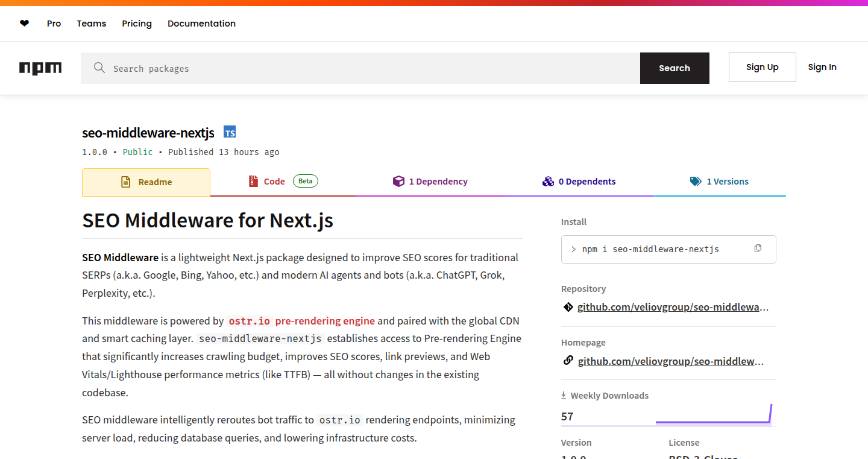
Task: Switch to the Code tab
Action: pos(283,182)
